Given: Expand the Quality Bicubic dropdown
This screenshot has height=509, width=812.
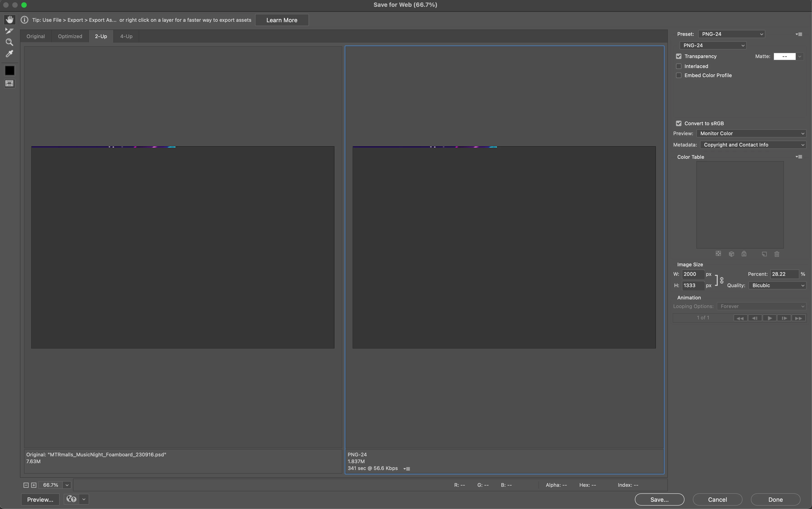Looking at the screenshot, I should 777,286.
